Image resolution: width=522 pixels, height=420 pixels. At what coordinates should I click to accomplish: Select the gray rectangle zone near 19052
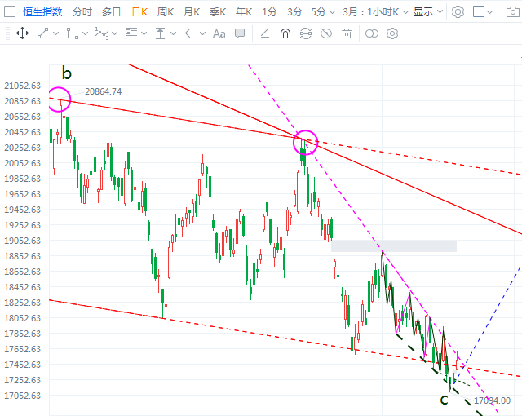pyautogui.click(x=394, y=246)
